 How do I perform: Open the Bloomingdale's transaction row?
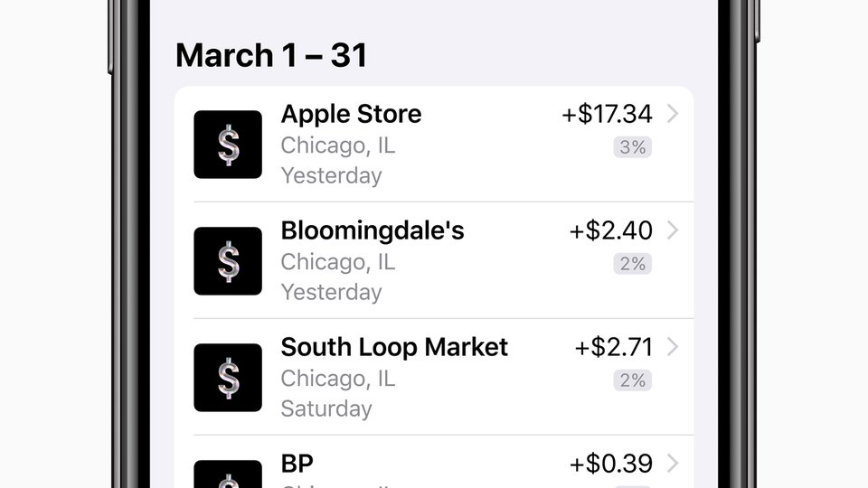point(434,260)
